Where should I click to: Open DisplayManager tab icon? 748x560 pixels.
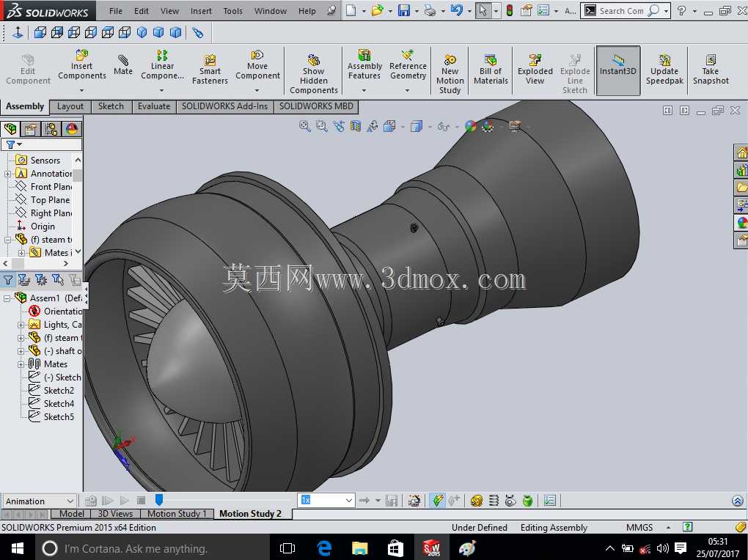72,129
